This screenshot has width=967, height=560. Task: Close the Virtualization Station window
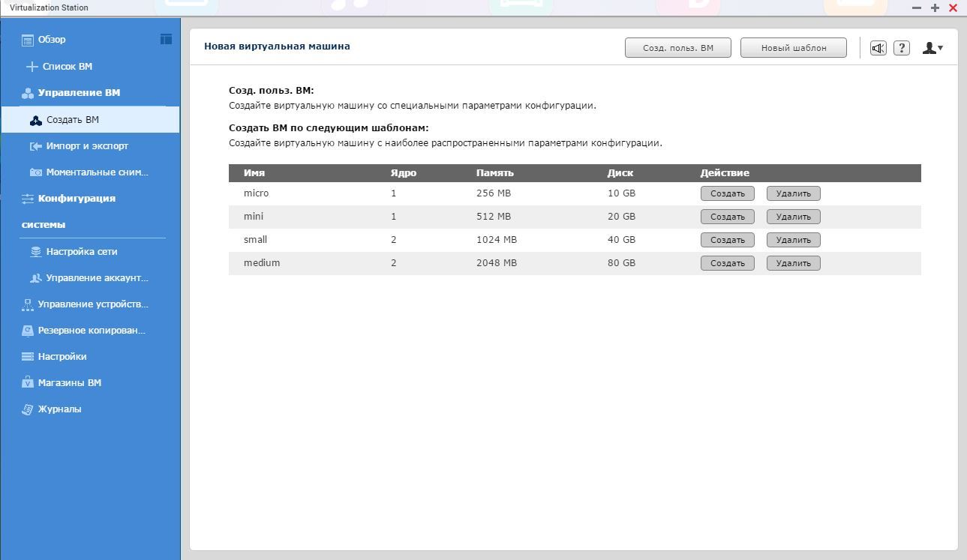click(953, 7)
